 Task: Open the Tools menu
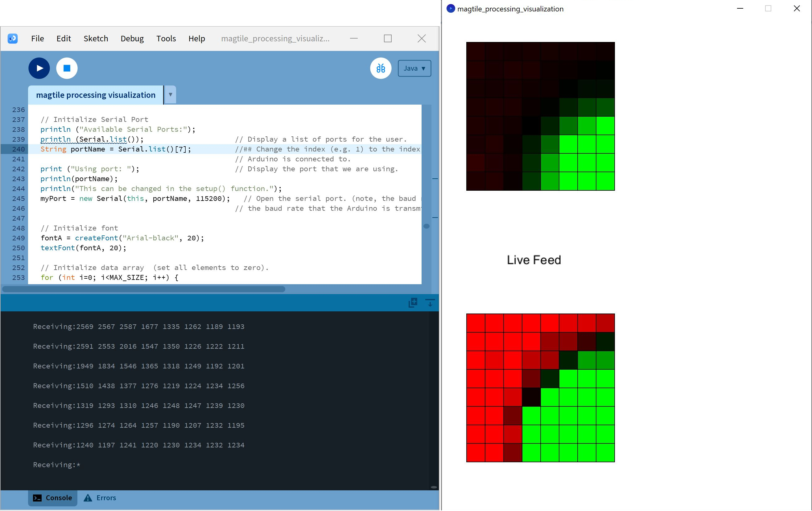(166, 39)
